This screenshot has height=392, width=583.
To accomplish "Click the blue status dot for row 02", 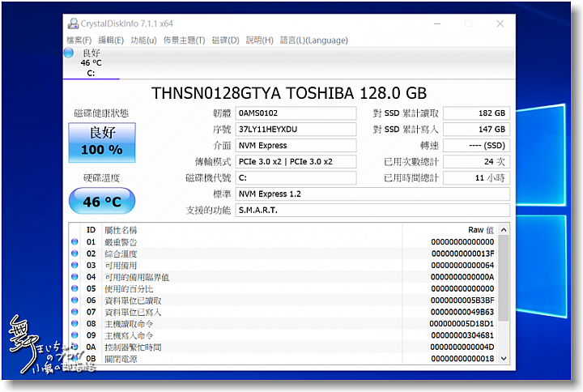I will [74, 254].
